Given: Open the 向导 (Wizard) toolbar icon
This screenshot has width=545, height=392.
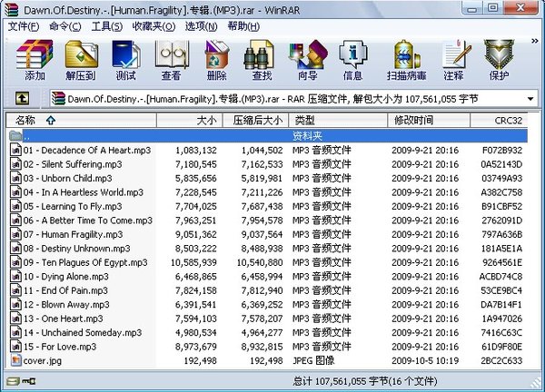Looking at the screenshot, I should pos(308,54).
